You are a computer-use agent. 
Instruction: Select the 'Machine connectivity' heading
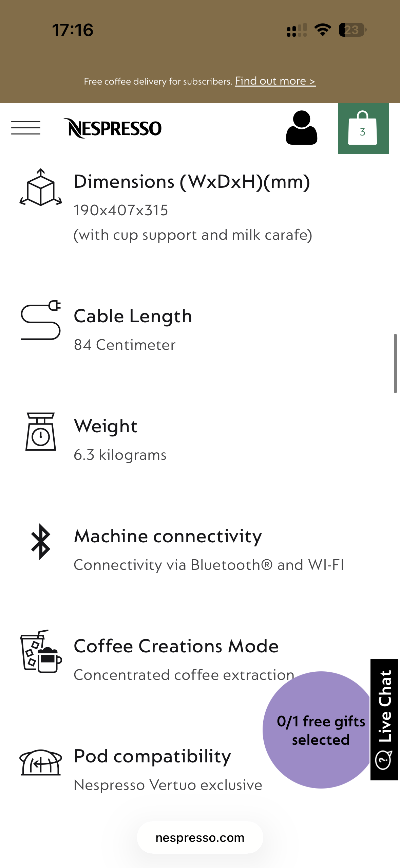click(x=168, y=537)
